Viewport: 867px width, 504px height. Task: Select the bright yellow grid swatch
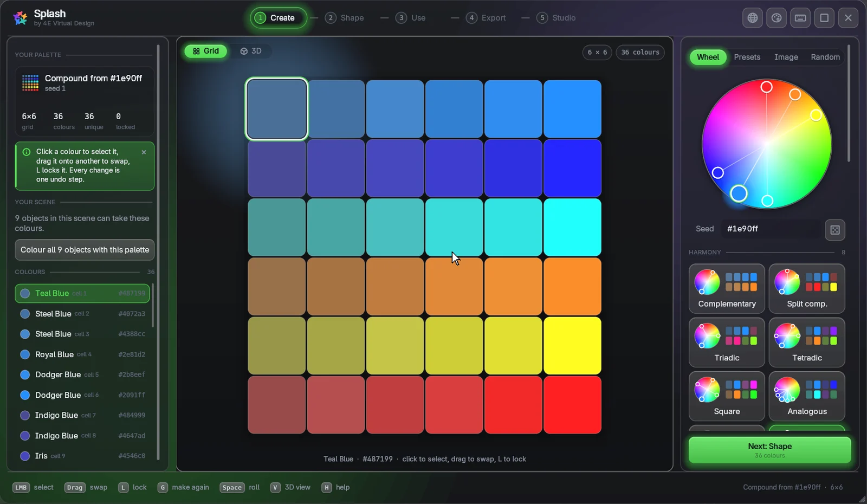pyautogui.click(x=572, y=346)
